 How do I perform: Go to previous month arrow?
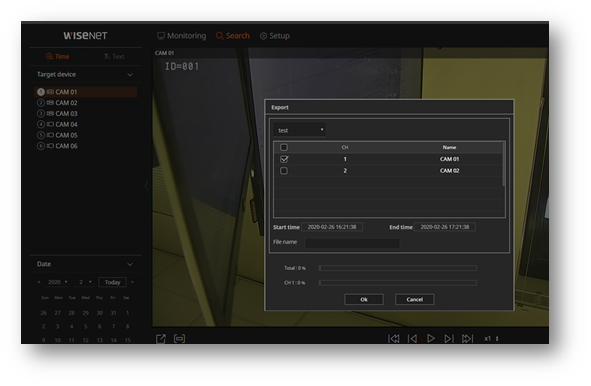39,282
